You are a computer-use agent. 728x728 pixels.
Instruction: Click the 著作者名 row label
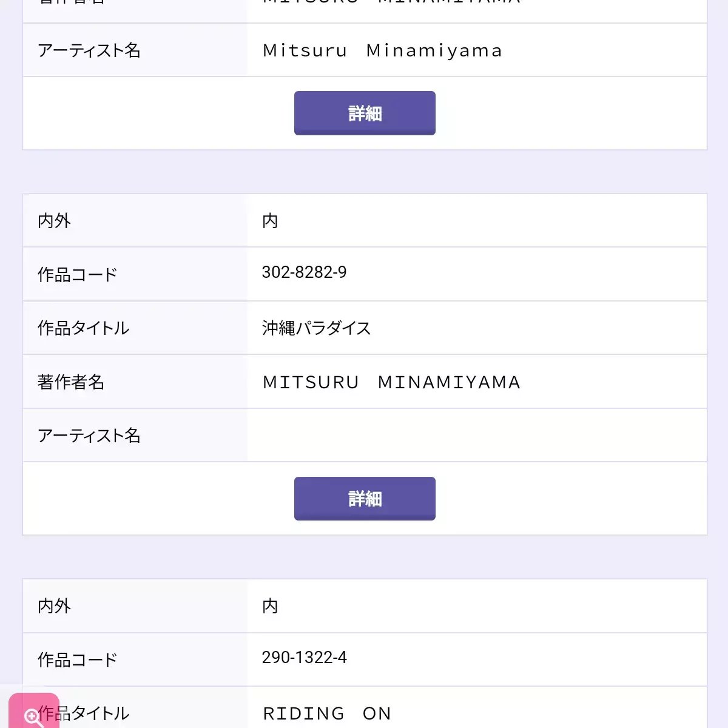tap(72, 382)
